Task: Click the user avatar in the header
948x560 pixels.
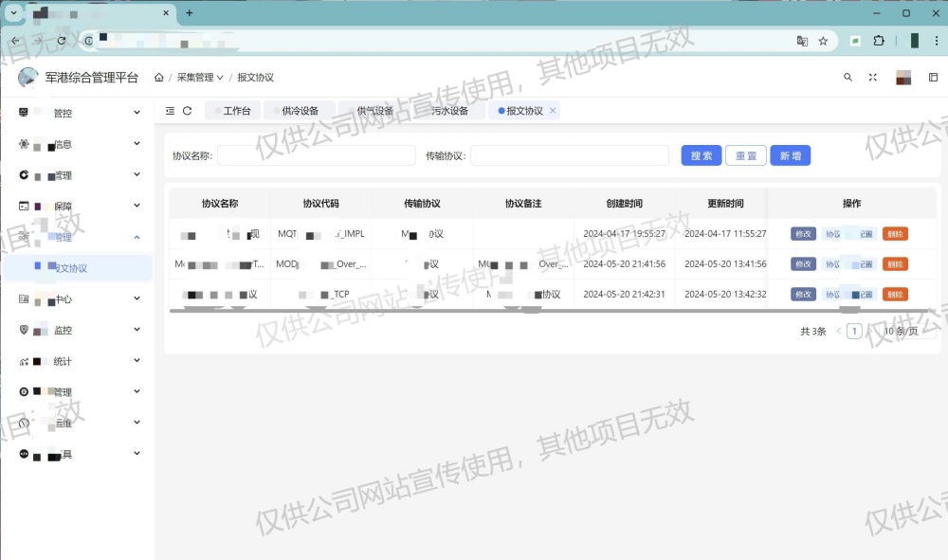Action: pos(903,78)
